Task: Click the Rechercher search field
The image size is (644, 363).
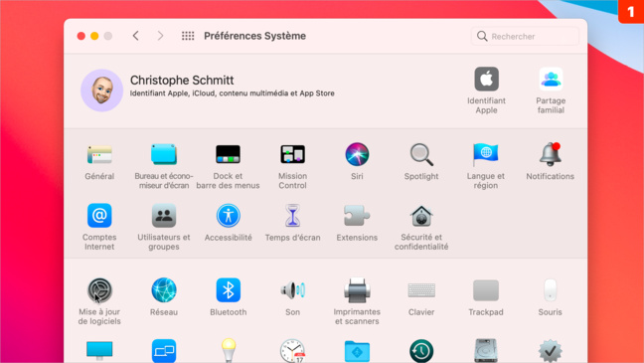Action: point(526,36)
